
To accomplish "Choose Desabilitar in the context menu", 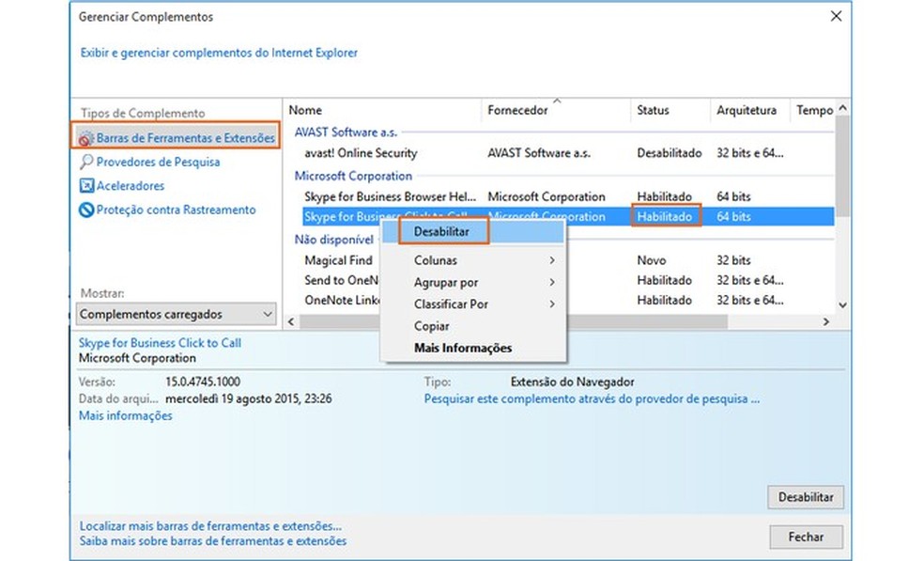I will (x=435, y=230).
